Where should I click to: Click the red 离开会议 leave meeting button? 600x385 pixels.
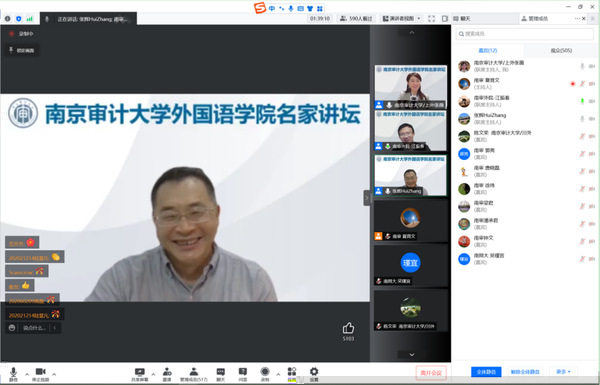tap(431, 373)
